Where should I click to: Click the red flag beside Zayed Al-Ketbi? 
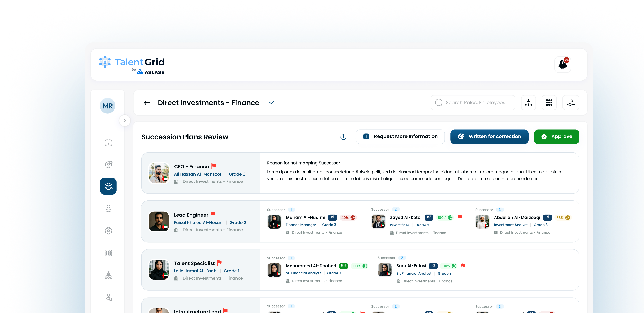460,218
